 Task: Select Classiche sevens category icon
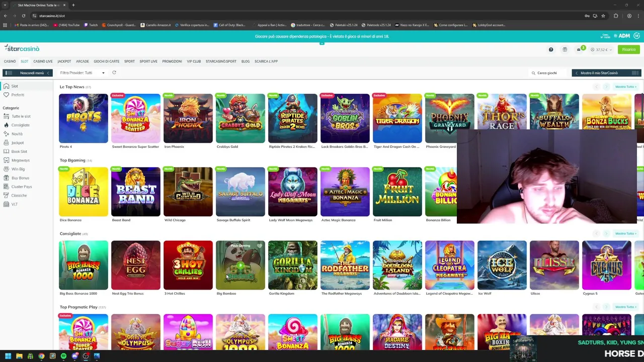[6, 196]
